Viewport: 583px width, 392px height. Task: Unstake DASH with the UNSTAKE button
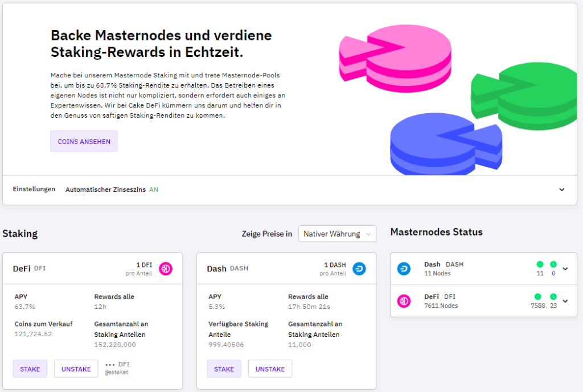click(x=270, y=369)
